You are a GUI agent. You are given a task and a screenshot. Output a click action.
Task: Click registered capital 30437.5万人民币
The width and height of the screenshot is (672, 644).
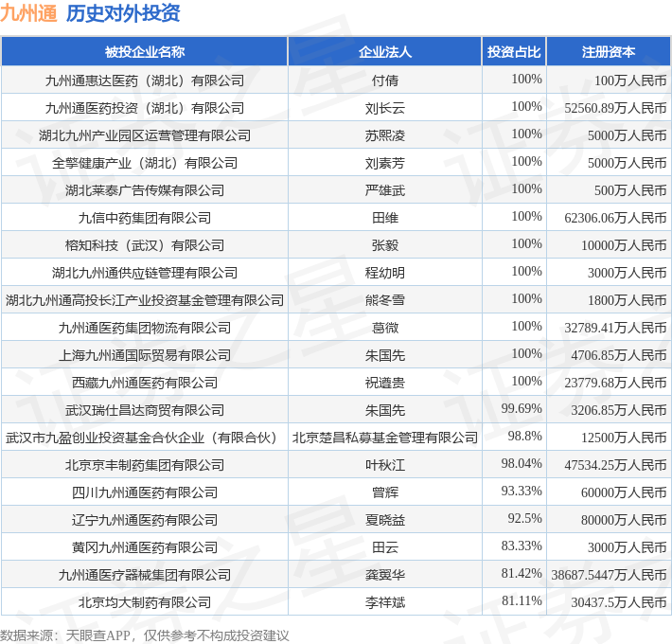619,602
